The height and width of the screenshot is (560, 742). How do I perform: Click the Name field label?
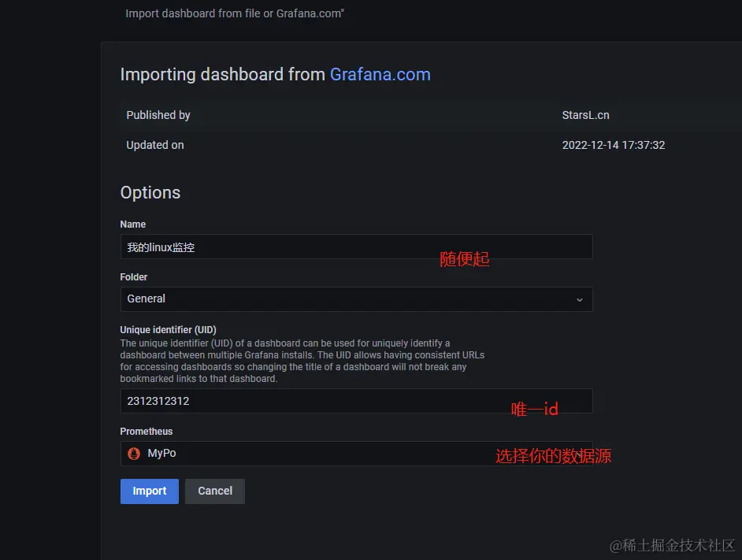click(132, 224)
